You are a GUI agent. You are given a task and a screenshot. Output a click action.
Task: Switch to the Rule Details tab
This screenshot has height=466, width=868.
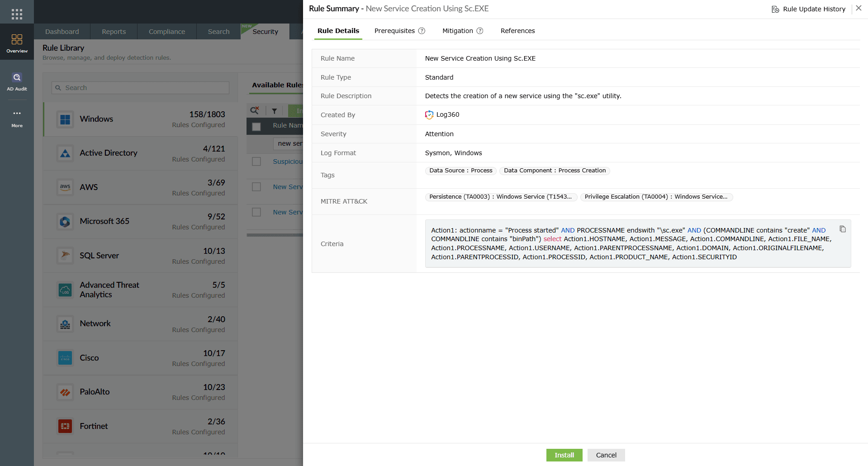coord(338,31)
